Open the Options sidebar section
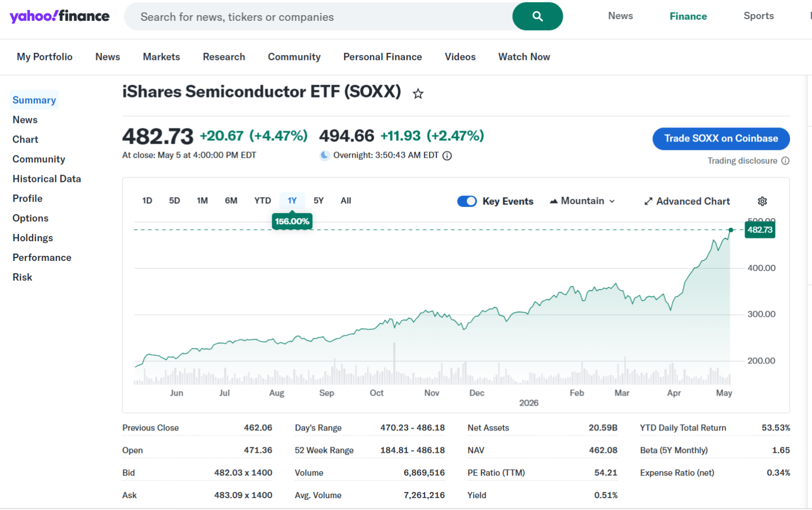The width and height of the screenshot is (812, 510). [30, 219]
